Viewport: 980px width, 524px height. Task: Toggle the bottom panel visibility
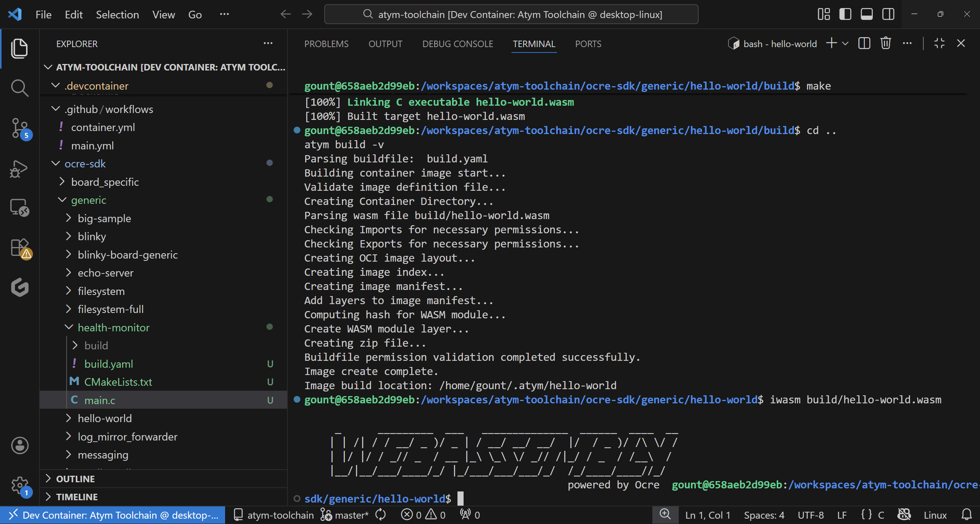point(866,14)
